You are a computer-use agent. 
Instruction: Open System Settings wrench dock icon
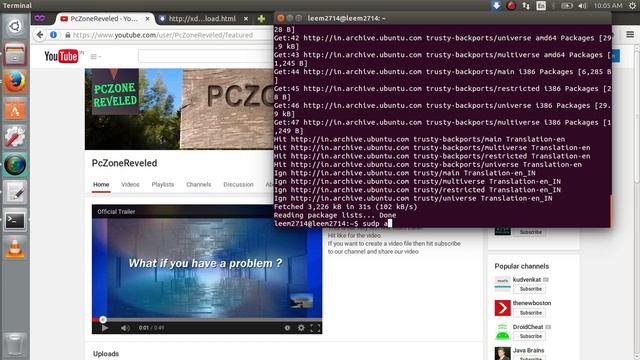tap(15, 137)
